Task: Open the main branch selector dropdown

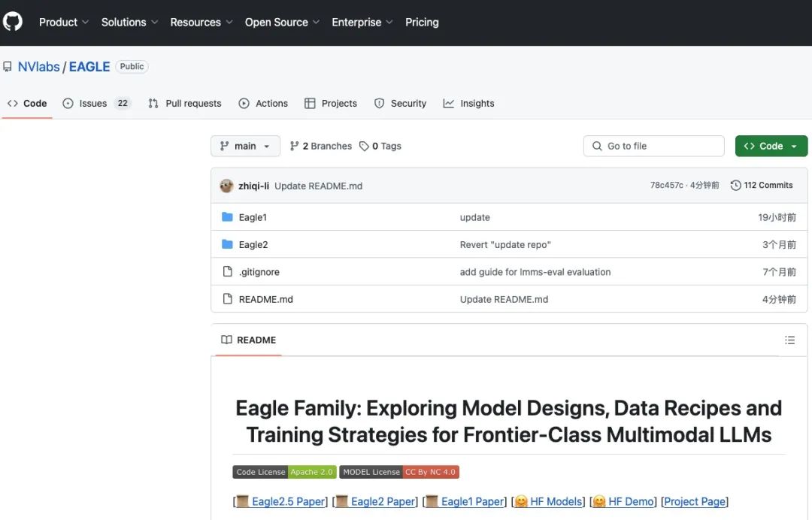Action: point(245,146)
